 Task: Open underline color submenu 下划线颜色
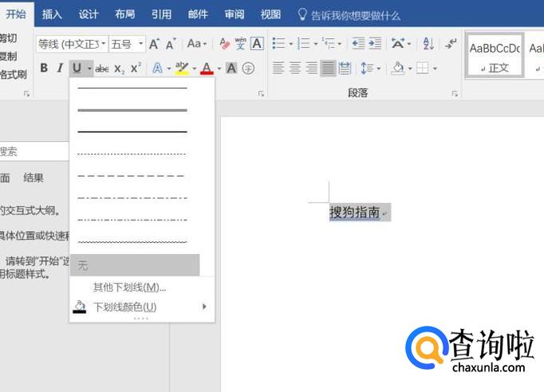coord(140,307)
